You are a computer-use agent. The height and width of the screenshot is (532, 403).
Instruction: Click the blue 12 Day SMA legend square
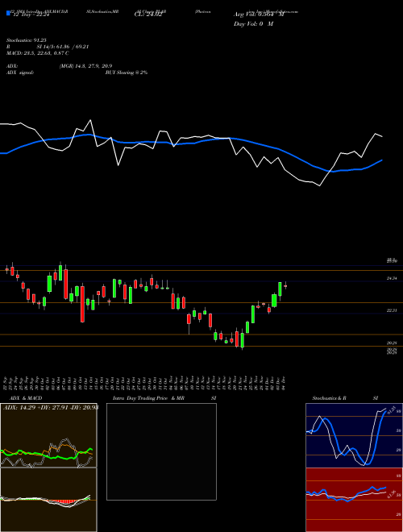(8, 14)
